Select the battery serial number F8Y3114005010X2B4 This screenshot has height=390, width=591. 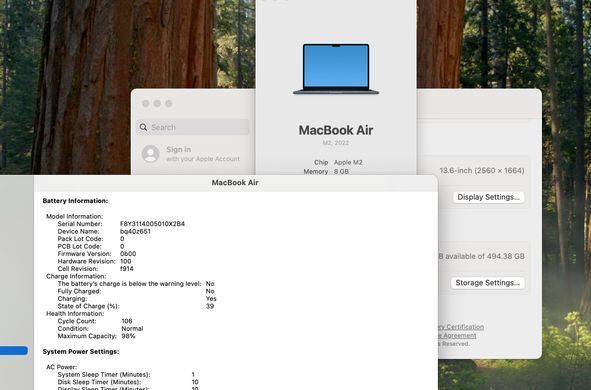point(152,224)
